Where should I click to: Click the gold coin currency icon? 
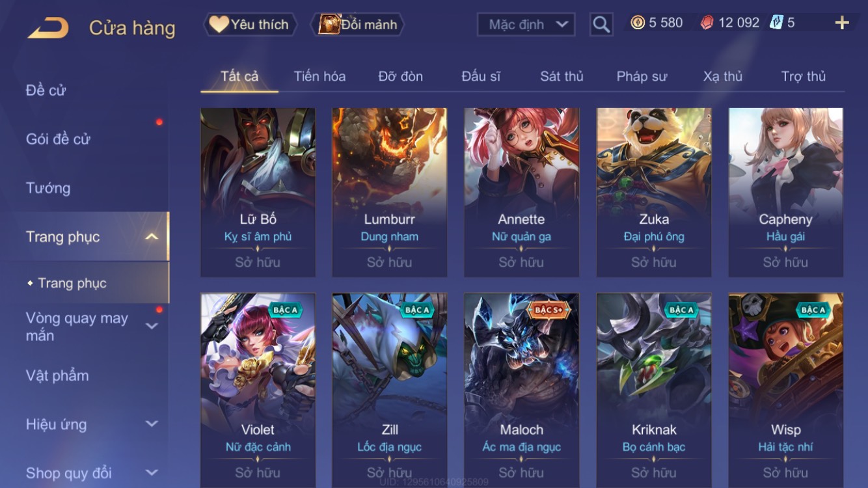[638, 23]
